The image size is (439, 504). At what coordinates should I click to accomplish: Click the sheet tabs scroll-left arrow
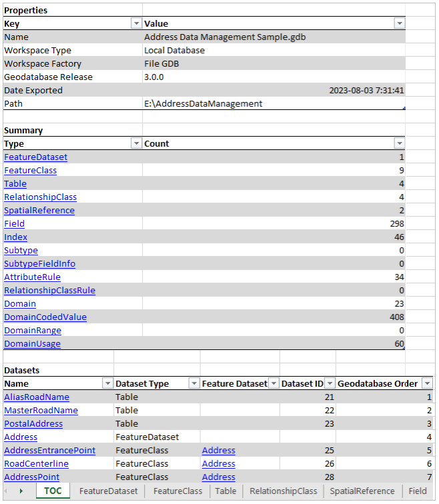[x=6, y=491]
